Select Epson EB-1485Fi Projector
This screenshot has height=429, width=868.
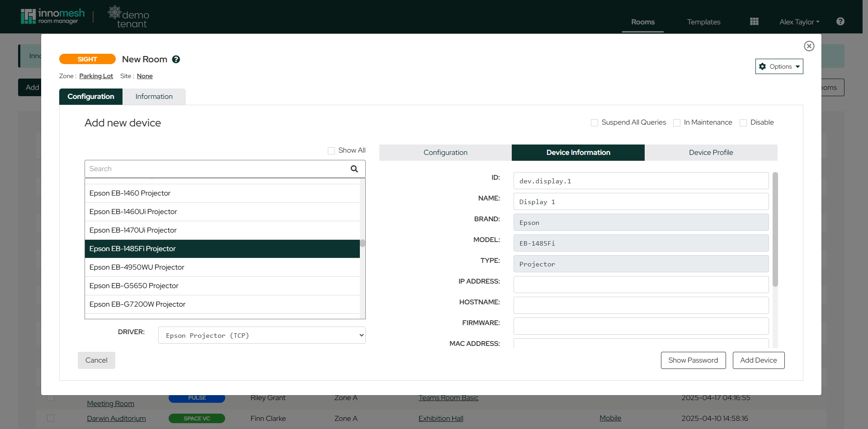click(x=222, y=249)
